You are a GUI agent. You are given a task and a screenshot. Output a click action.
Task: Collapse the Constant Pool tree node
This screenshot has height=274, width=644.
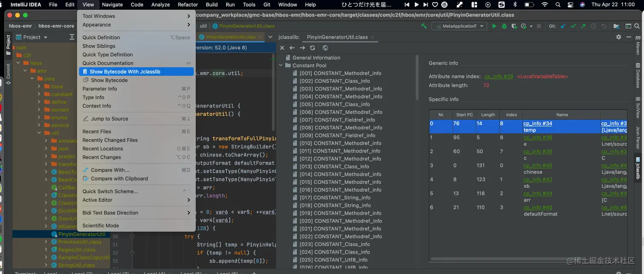point(281,66)
